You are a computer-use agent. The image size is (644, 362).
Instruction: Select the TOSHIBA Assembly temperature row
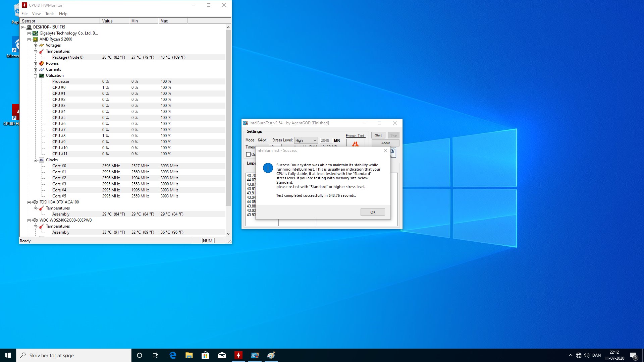point(122,214)
